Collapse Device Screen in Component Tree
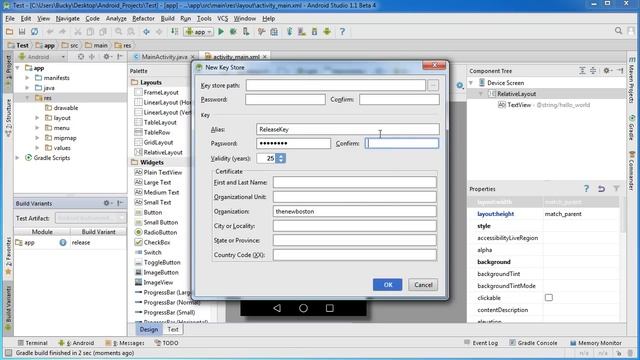Screen dimensions: 640x360 pos(471,83)
